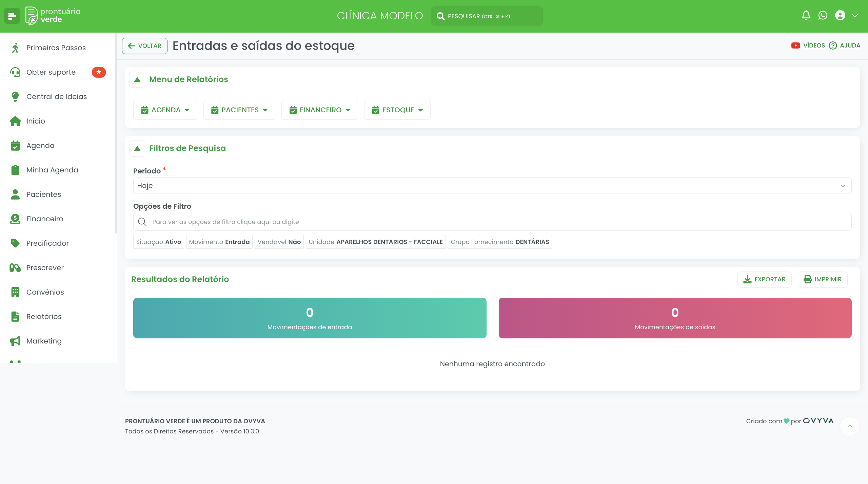Click the YouTube videos icon
The height and width of the screenshot is (484, 868).
tap(795, 45)
